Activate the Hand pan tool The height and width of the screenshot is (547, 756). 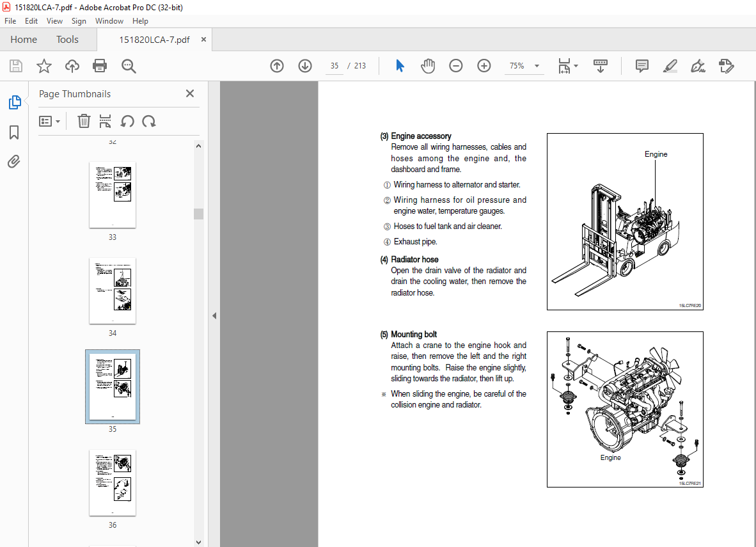click(x=428, y=66)
